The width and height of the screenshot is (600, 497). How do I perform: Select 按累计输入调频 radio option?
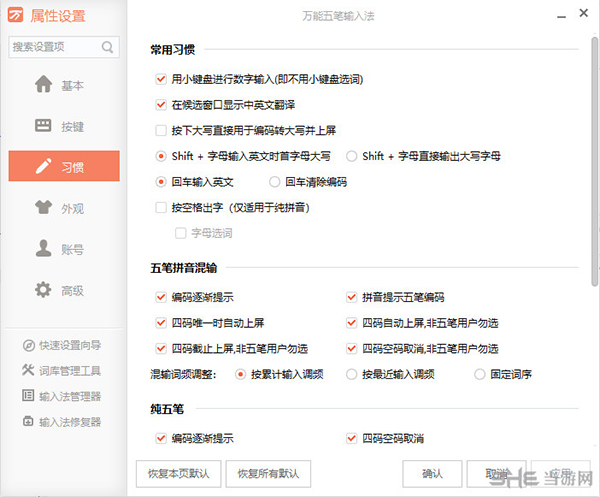[240, 374]
